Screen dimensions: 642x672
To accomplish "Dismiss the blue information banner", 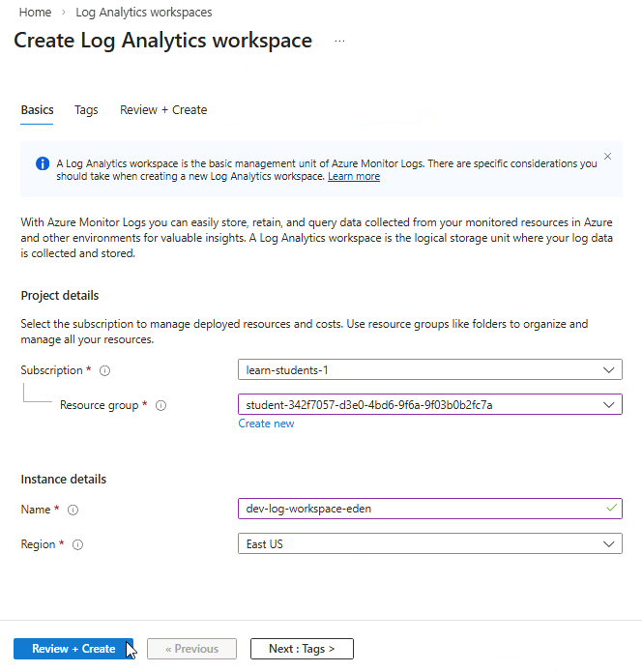I will 607,157.
